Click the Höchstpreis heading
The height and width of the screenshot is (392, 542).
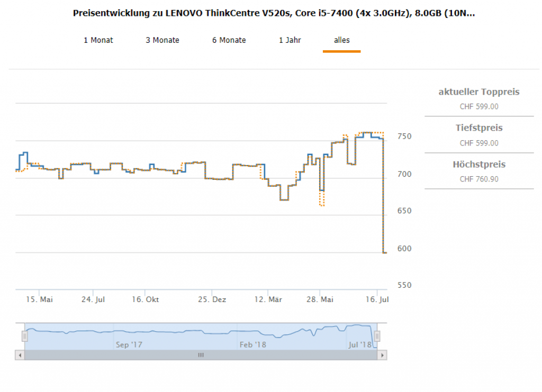[x=478, y=165]
